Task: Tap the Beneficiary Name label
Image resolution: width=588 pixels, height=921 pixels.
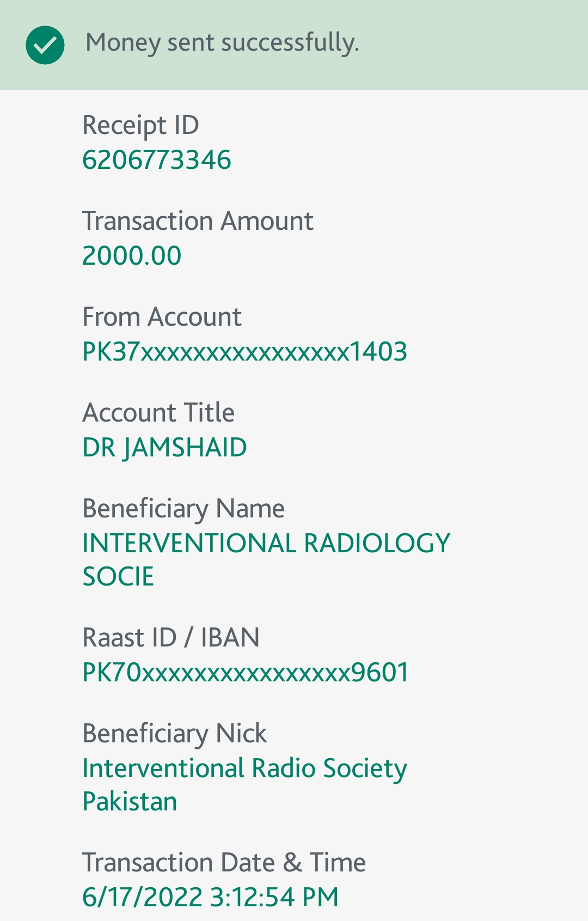Action: 183,509
